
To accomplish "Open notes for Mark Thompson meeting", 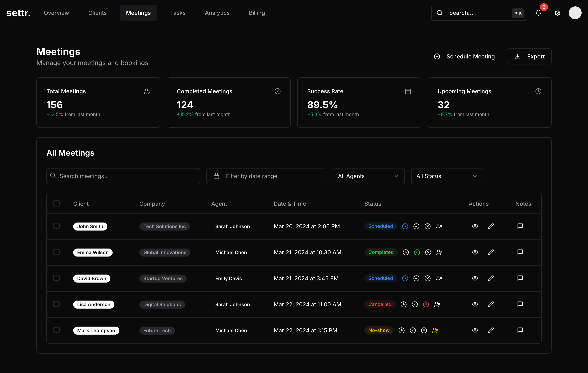I will [520, 330].
